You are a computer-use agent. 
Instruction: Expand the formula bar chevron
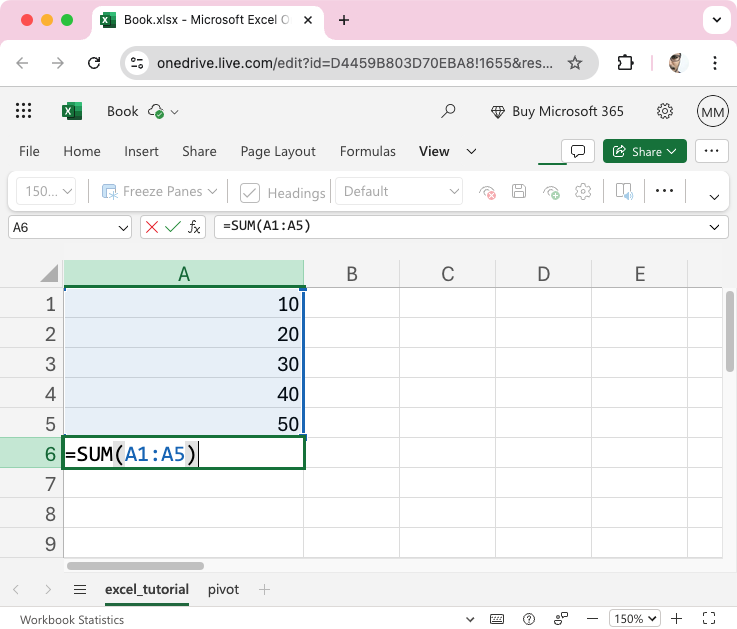(714, 228)
